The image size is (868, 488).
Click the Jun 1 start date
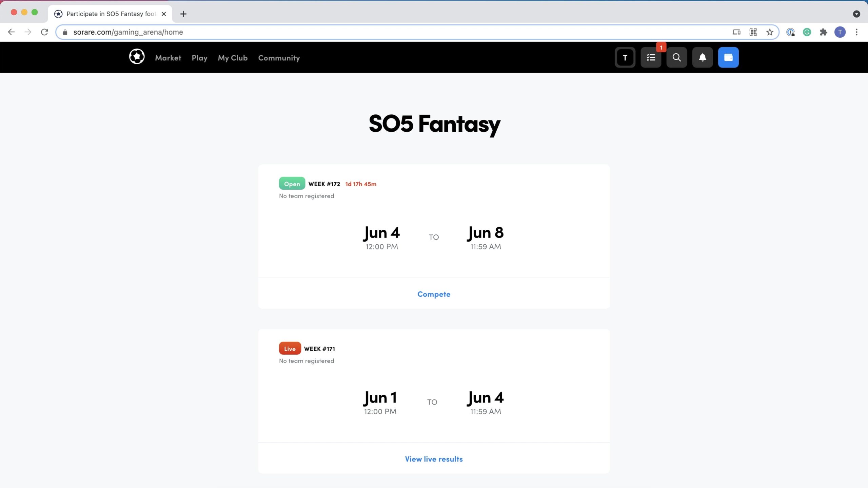click(x=380, y=398)
